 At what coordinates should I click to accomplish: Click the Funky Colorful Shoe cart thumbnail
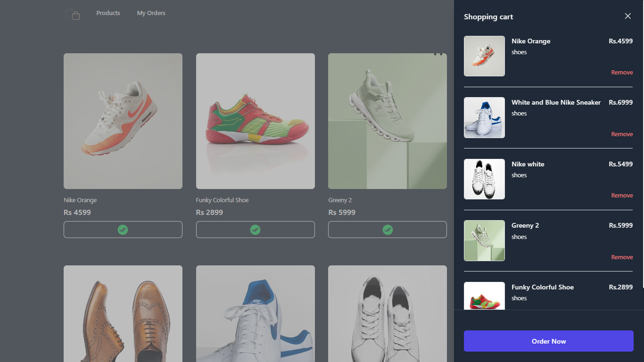484,296
